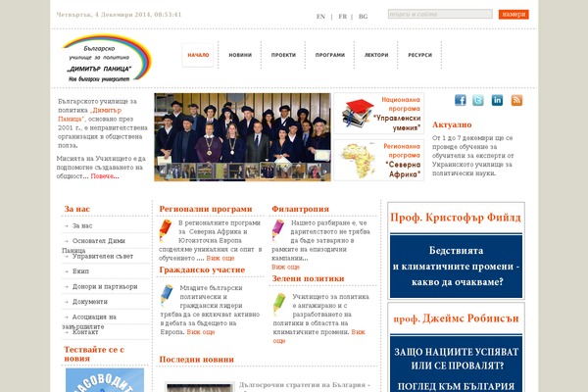The height and width of the screenshot is (392, 588).
Task: Open the НАЧАЛО menu item
Action: pyautogui.click(x=198, y=55)
